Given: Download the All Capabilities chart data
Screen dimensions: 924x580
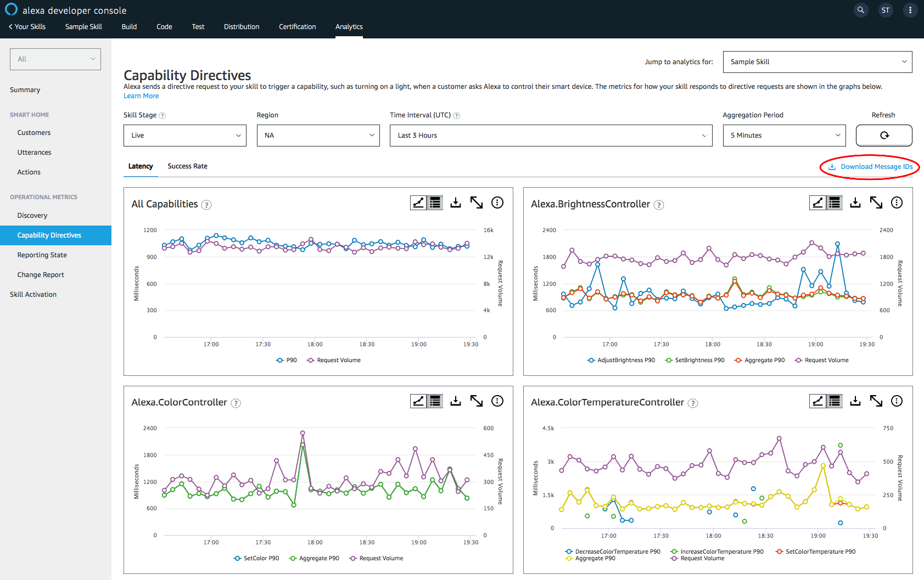Looking at the screenshot, I should point(456,203).
